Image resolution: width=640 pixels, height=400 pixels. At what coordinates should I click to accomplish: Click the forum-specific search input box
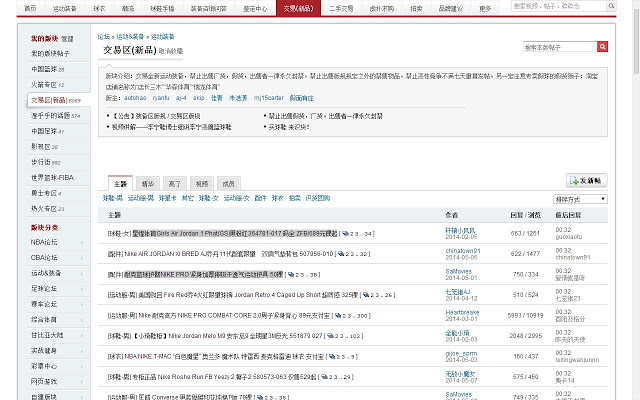point(560,47)
